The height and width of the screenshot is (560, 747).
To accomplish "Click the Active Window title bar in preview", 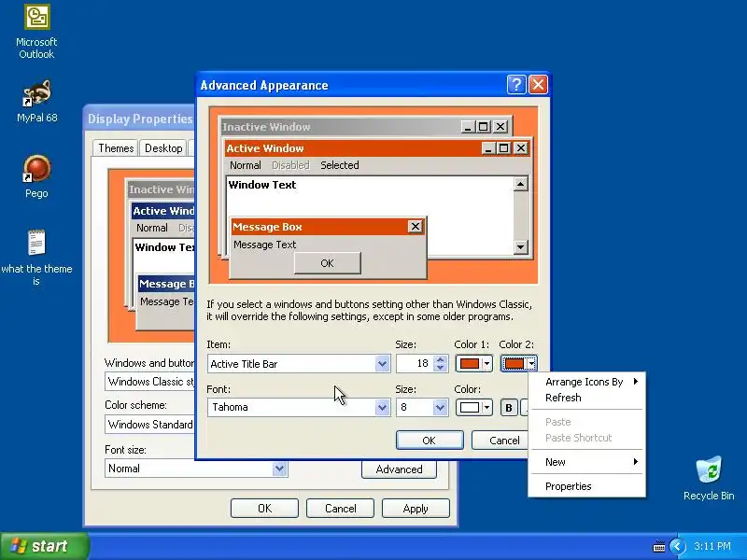I will (x=353, y=148).
